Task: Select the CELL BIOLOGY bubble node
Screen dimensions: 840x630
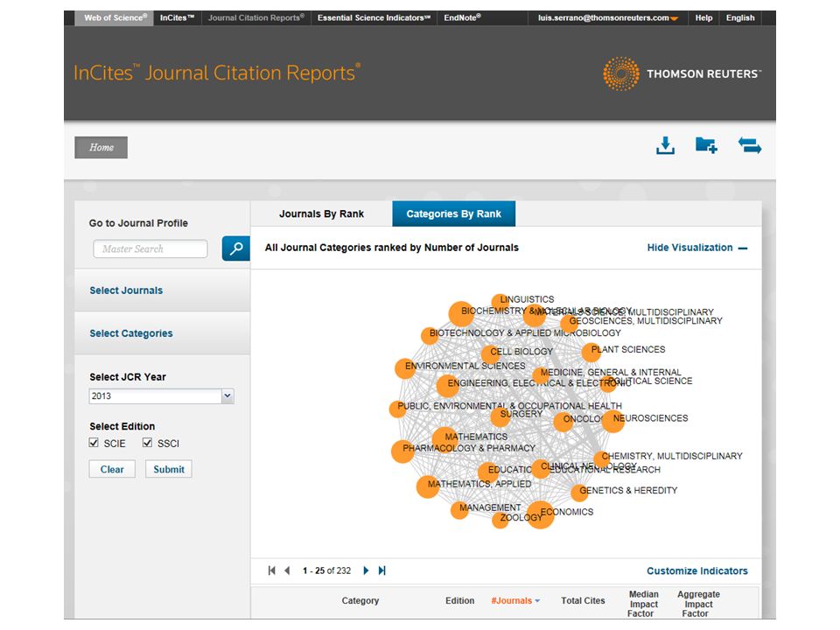Action: 490,354
